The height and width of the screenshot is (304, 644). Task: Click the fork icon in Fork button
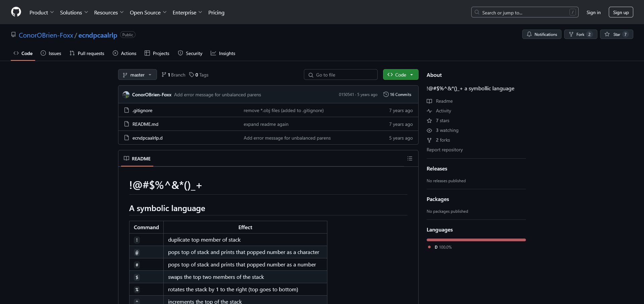click(x=571, y=34)
